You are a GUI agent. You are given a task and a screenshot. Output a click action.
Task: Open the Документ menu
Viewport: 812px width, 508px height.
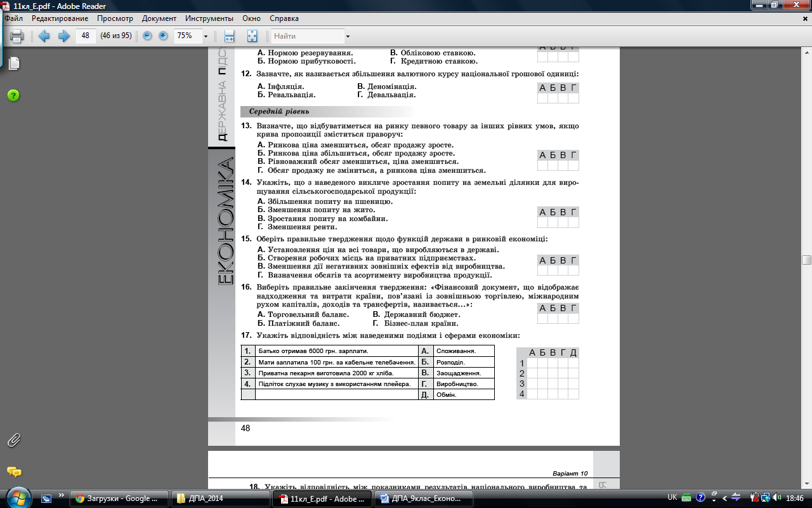coord(159,19)
